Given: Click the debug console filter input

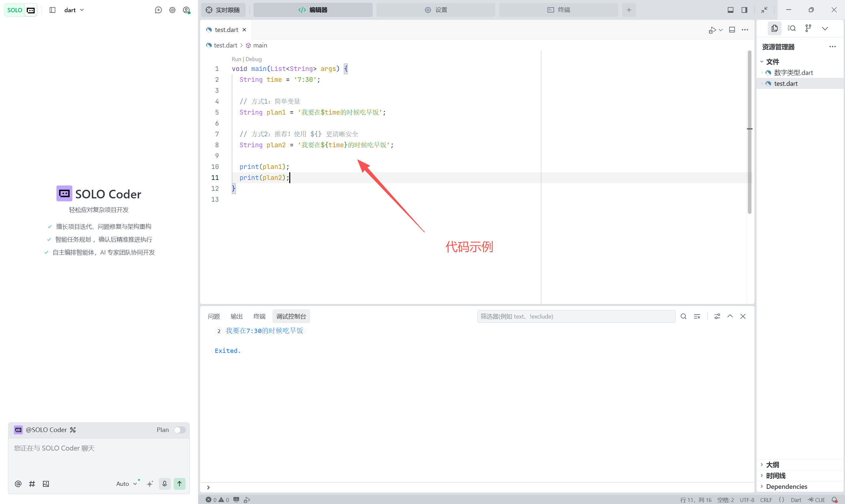Looking at the screenshot, I should click(x=576, y=316).
